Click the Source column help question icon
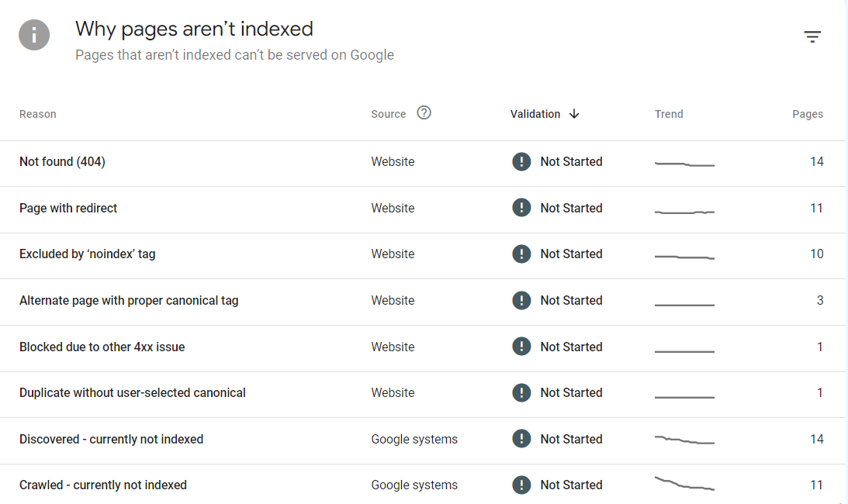 pos(424,112)
